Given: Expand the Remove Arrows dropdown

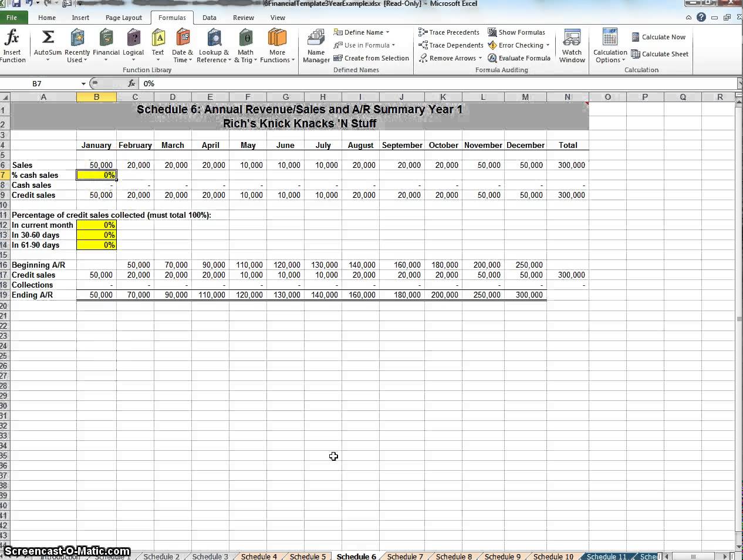Looking at the screenshot, I should (480, 58).
